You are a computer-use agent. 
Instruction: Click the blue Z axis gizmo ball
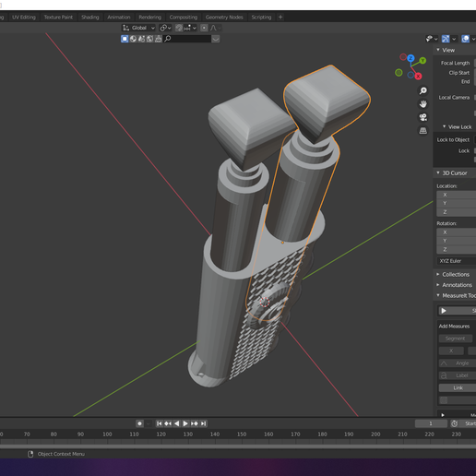pos(411,58)
